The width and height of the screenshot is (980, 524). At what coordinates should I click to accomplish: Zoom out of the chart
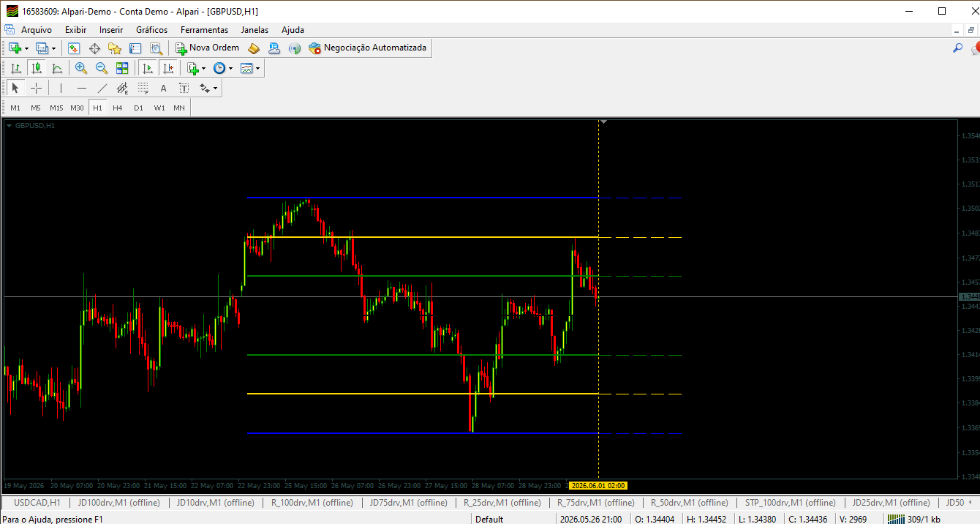click(x=102, y=68)
